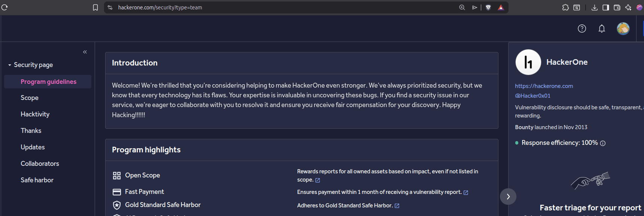644x216 pixels.
Task: Click 'Response efficiency: 100%' text
Action: click(559, 143)
